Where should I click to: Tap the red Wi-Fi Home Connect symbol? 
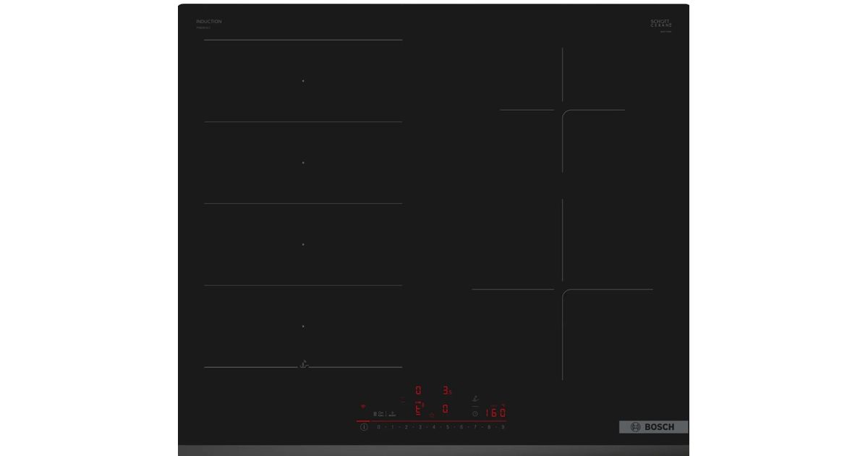click(x=363, y=407)
